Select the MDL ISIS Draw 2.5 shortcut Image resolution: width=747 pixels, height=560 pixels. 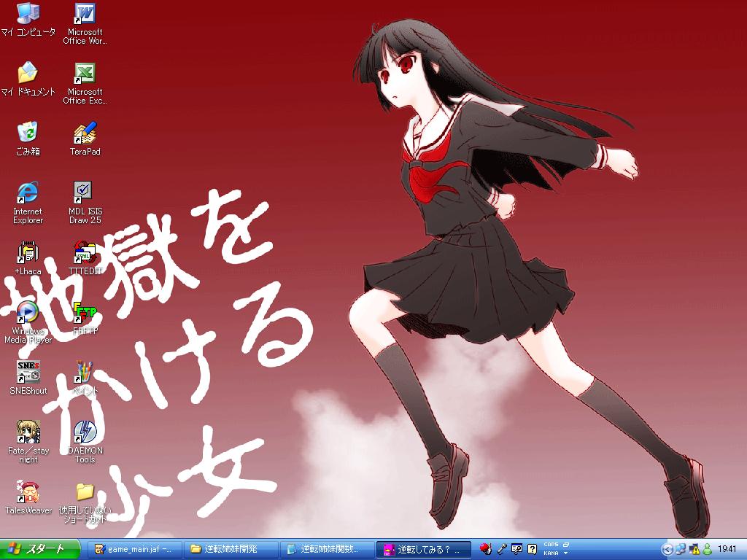pyautogui.click(x=85, y=203)
